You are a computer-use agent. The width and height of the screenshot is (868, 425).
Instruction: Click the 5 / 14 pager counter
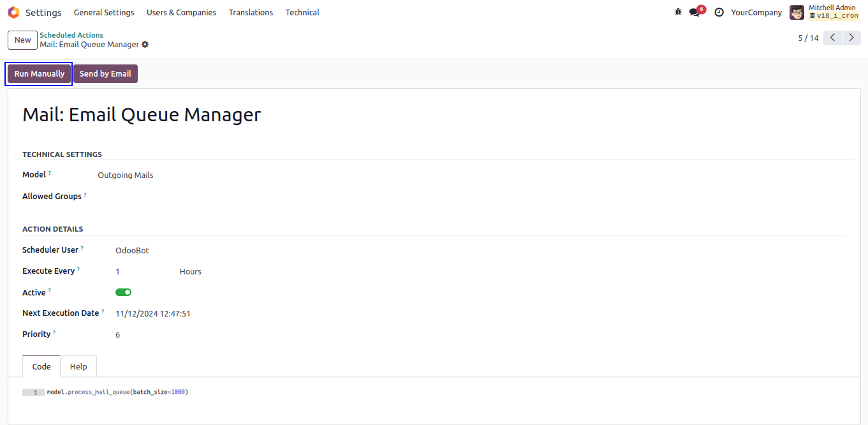point(808,38)
